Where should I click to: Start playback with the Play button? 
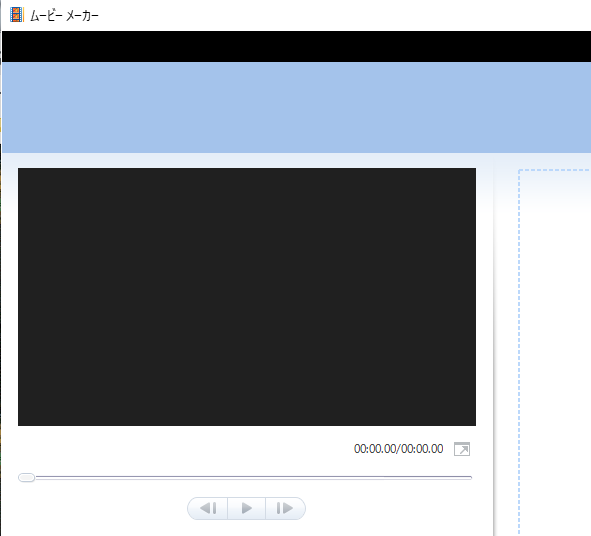[x=247, y=508]
